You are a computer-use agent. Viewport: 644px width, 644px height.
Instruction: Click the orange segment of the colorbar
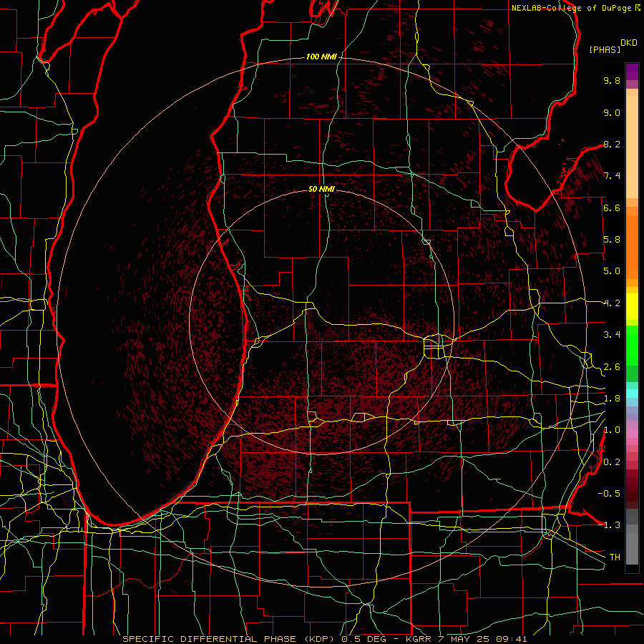pyautogui.click(x=632, y=248)
